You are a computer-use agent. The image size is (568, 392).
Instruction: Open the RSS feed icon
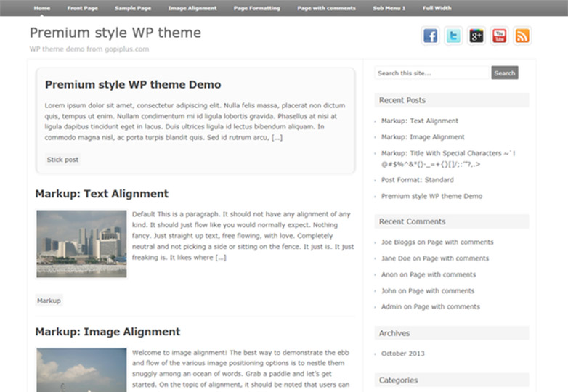pos(522,36)
